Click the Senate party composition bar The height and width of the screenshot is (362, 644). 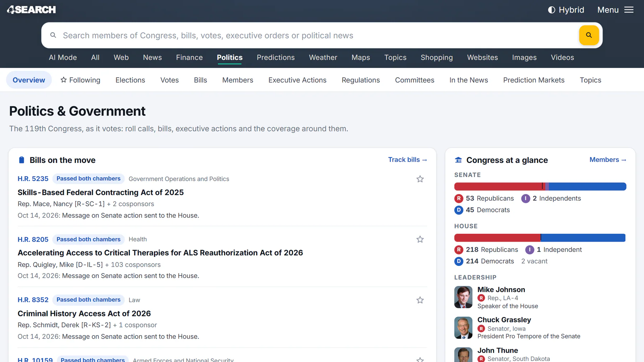[540, 186]
